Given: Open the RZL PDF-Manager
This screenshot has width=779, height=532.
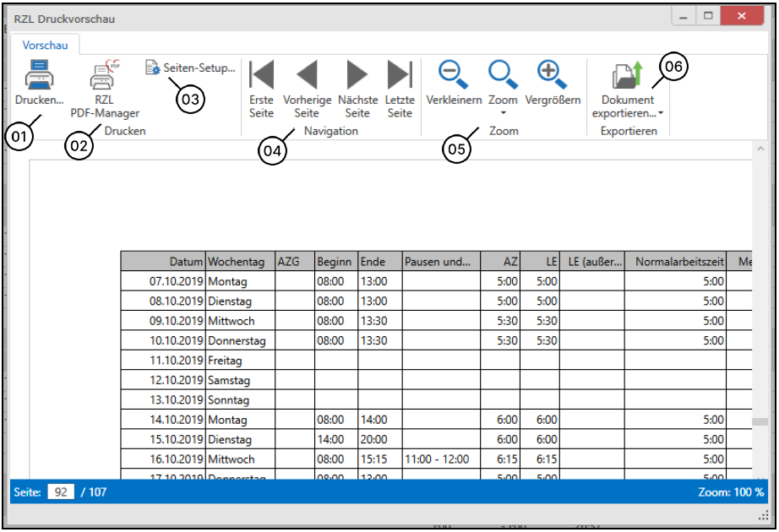Looking at the screenshot, I should pyautogui.click(x=105, y=79).
